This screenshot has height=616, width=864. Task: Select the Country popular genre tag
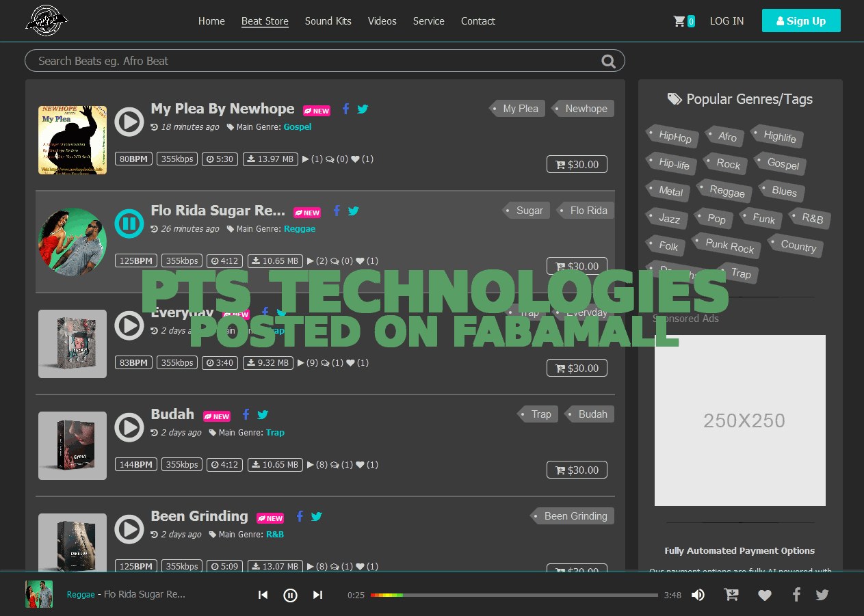pyautogui.click(x=796, y=246)
